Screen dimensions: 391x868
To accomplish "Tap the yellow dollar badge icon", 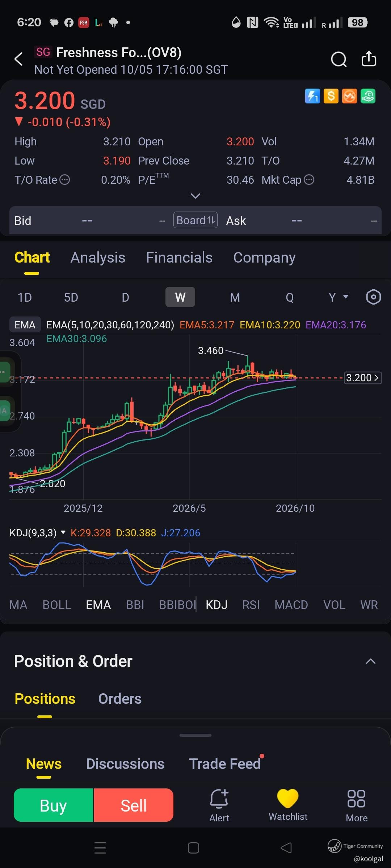I will pos(331,96).
